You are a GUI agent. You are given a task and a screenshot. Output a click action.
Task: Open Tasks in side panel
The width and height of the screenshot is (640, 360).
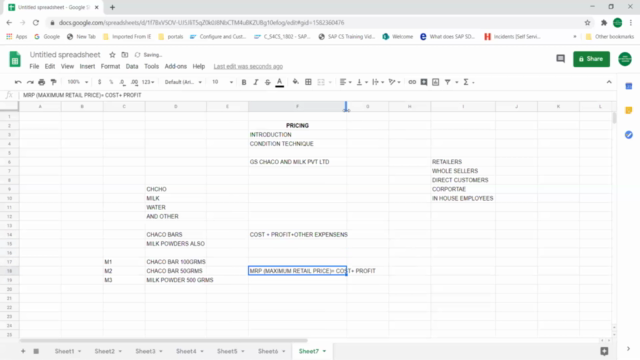coord(629,135)
